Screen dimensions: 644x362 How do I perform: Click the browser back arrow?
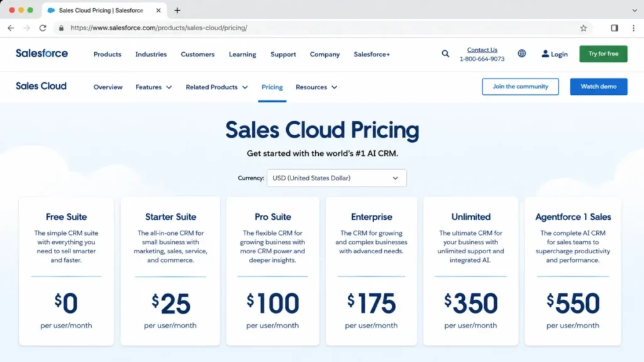11,28
